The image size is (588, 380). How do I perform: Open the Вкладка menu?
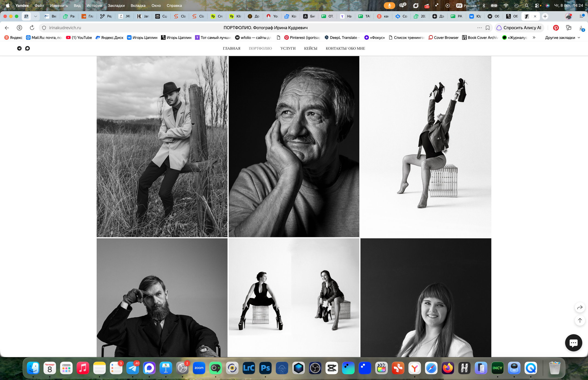138,6
